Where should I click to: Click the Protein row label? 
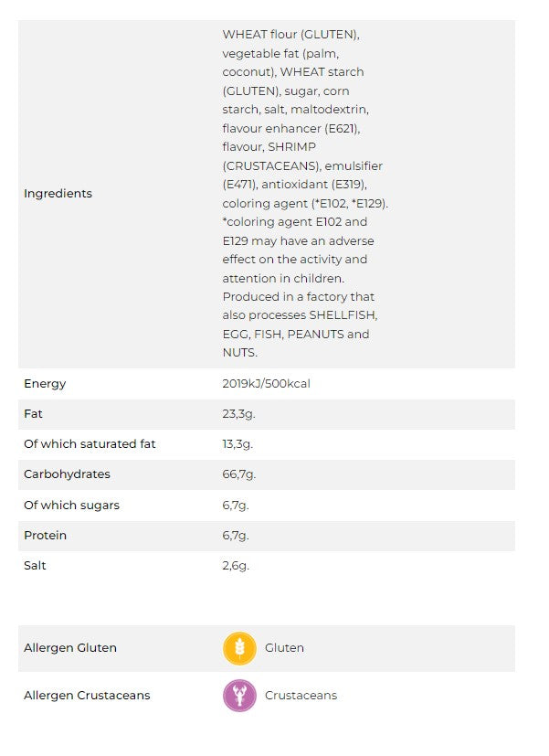[45, 536]
